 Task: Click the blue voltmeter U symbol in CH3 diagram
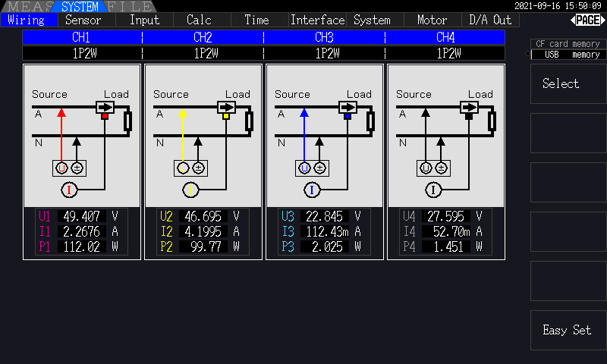coord(305,168)
